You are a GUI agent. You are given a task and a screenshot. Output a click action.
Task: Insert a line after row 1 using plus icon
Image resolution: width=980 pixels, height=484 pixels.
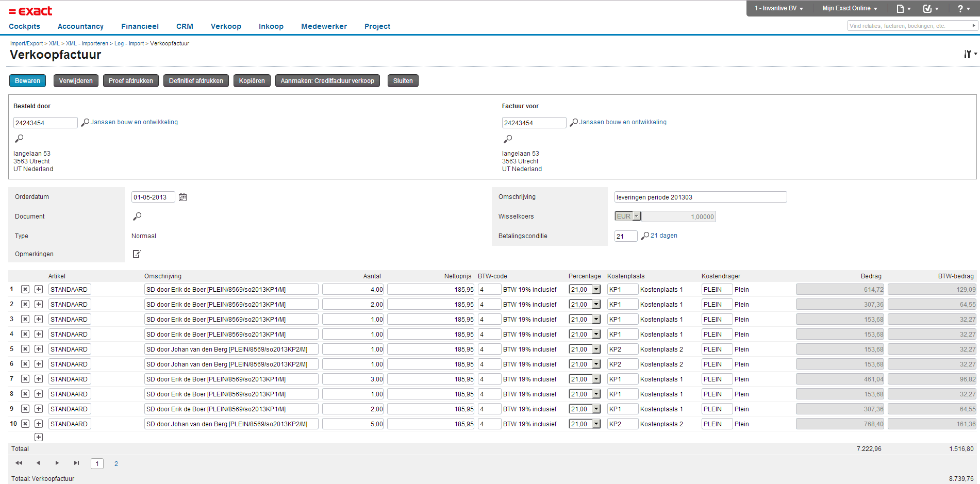click(x=39, y=290)
